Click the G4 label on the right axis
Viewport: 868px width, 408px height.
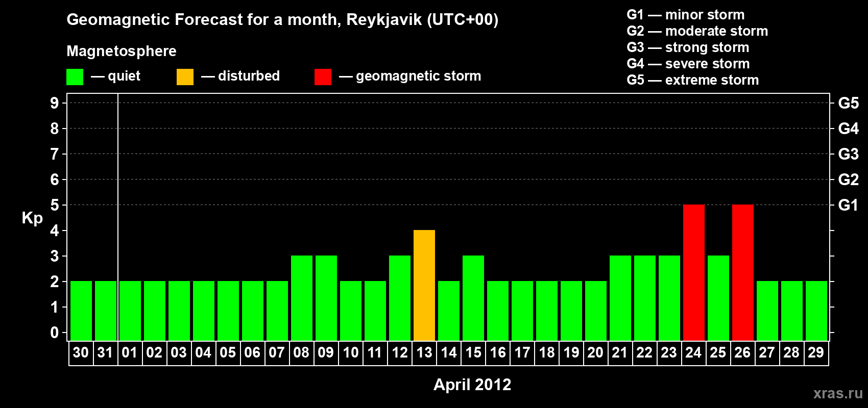pos(849,129)
